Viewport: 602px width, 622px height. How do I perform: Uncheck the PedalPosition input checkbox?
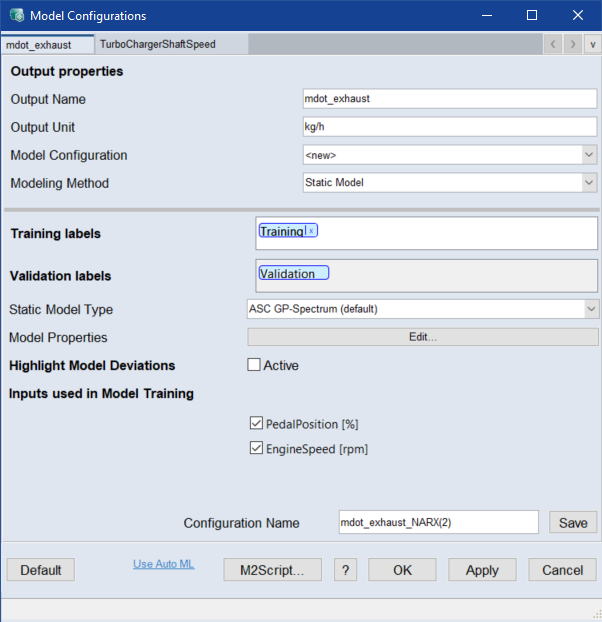click(256, 423)
